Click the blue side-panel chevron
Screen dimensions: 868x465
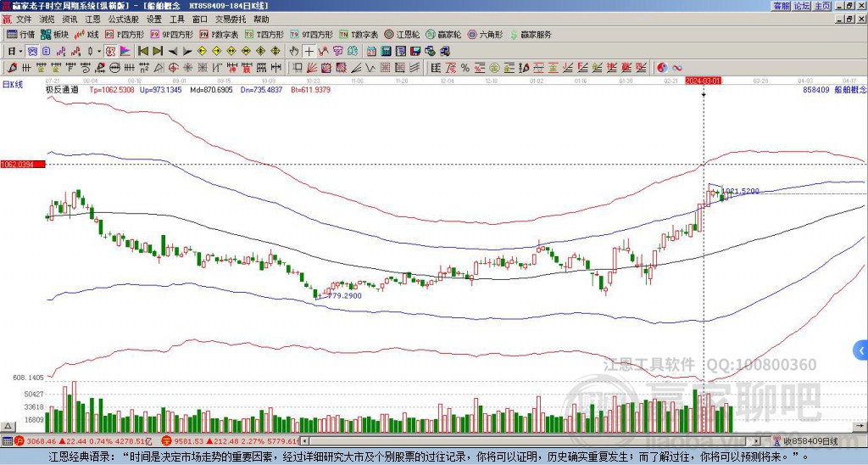[x=861, y=350]
